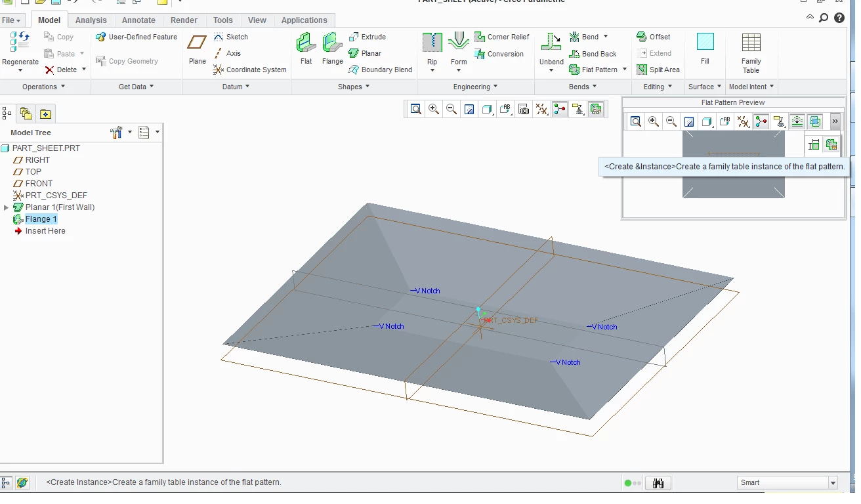Toggle the overlapping-squares button in the preview toolbar
The width and height of the screenshot is (861, 504).
(815, 121)
